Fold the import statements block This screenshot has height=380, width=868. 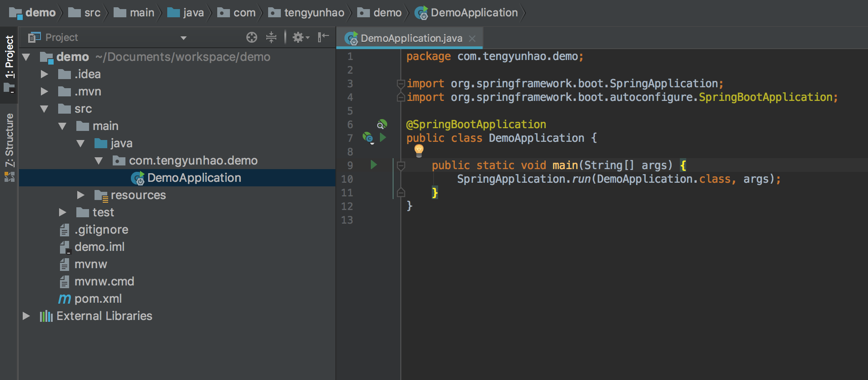401,84
